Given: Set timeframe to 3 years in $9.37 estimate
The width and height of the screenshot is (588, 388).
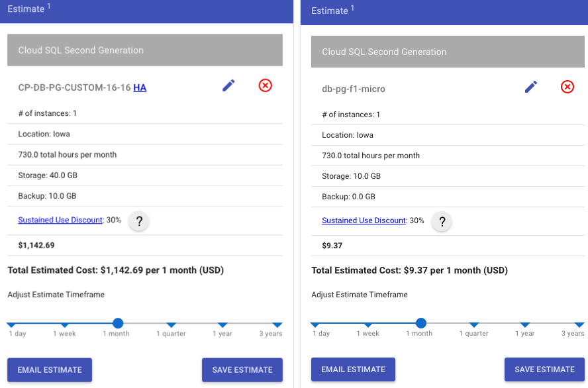Looking at the screenshot, I should pos(579,324).
